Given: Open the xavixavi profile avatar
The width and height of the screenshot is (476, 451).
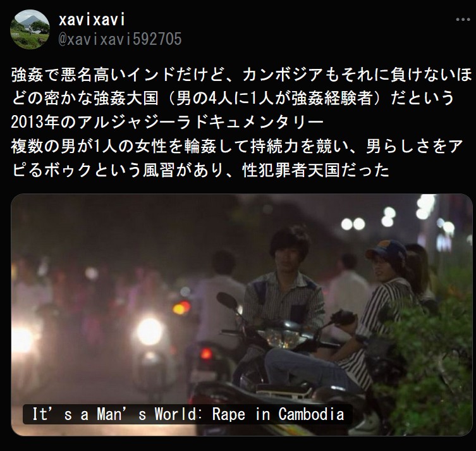Looking at the screenshot, I should [30, 30].
